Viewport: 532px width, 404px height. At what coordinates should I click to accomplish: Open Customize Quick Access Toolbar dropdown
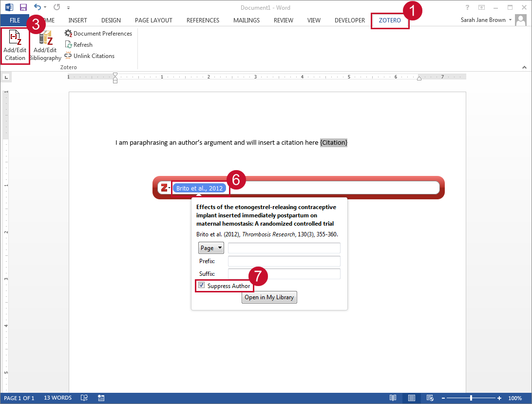[x=69, y=7]
